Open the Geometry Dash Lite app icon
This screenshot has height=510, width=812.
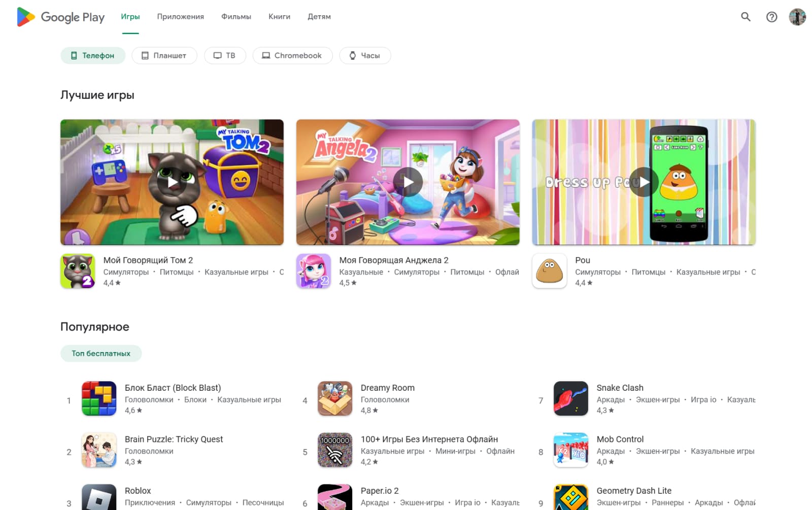570,500
